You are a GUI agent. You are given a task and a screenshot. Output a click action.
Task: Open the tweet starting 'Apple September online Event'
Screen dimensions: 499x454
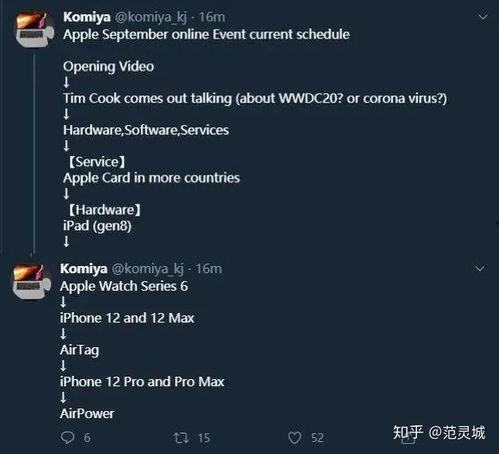click(207, 34)
